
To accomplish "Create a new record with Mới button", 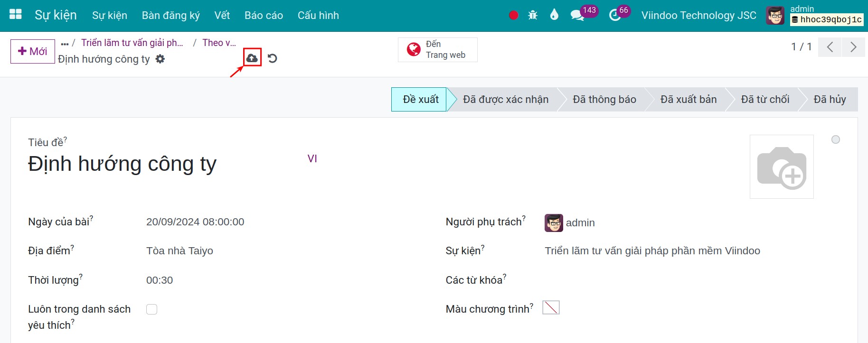I will tap(33, 51).
